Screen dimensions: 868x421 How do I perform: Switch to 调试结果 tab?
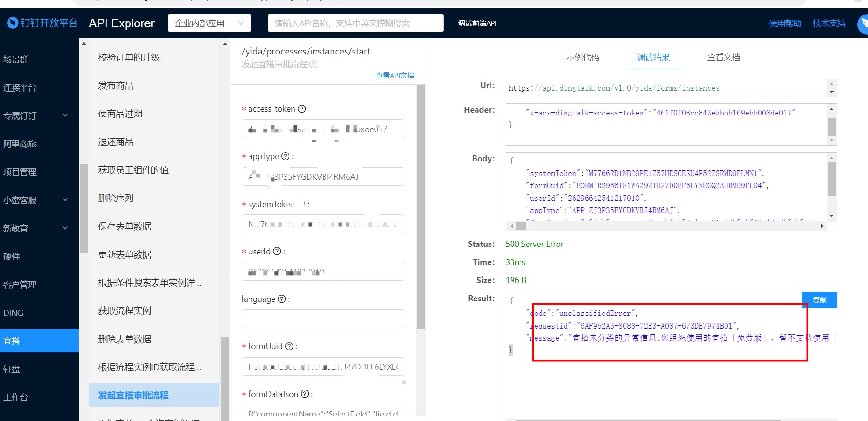pyautogui.click(x=653, y=57)
